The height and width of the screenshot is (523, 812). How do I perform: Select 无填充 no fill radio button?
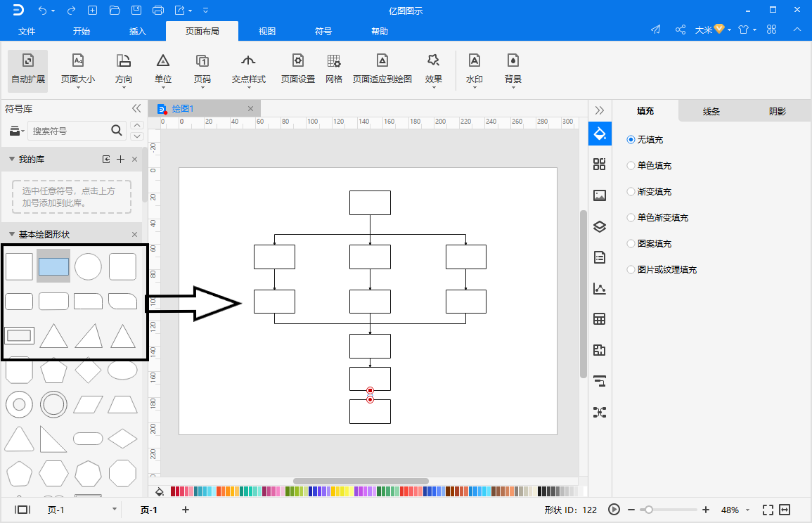tap(631, 140)
